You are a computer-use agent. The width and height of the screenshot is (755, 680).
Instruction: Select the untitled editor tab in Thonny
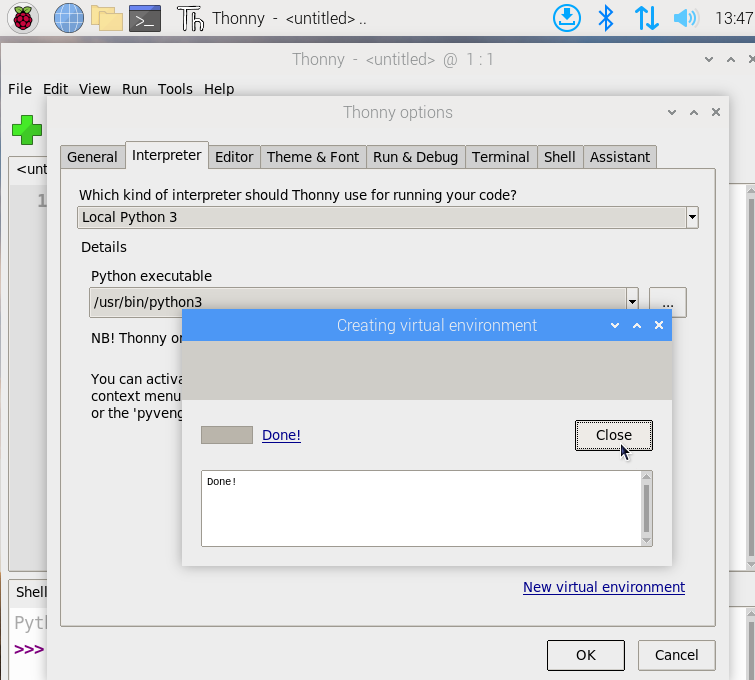point(29,170)
